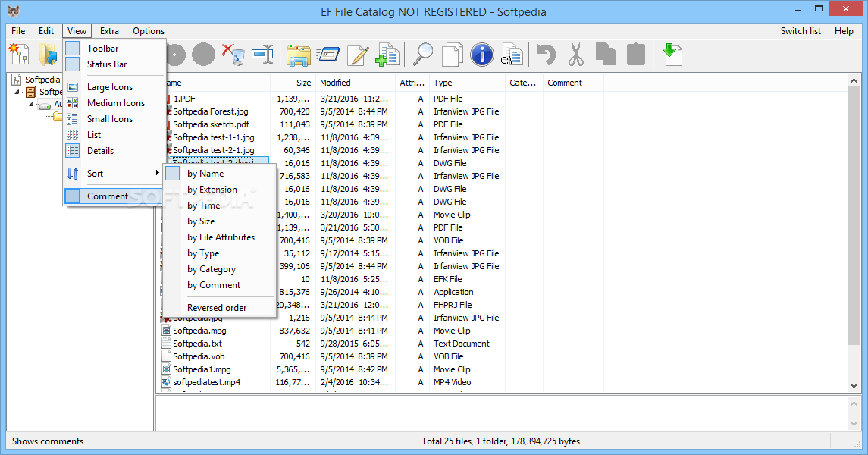Sort by Type from submenu

click(x=219, y=253)
